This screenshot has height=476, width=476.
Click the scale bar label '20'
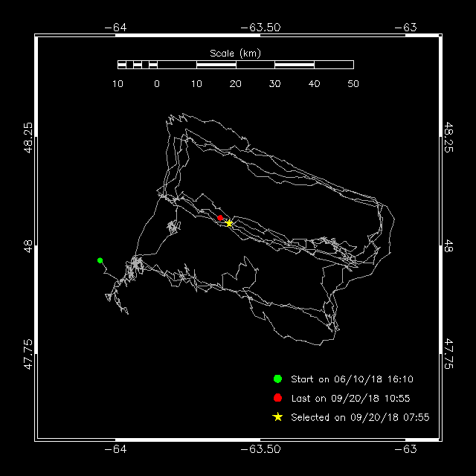(236, 83)
